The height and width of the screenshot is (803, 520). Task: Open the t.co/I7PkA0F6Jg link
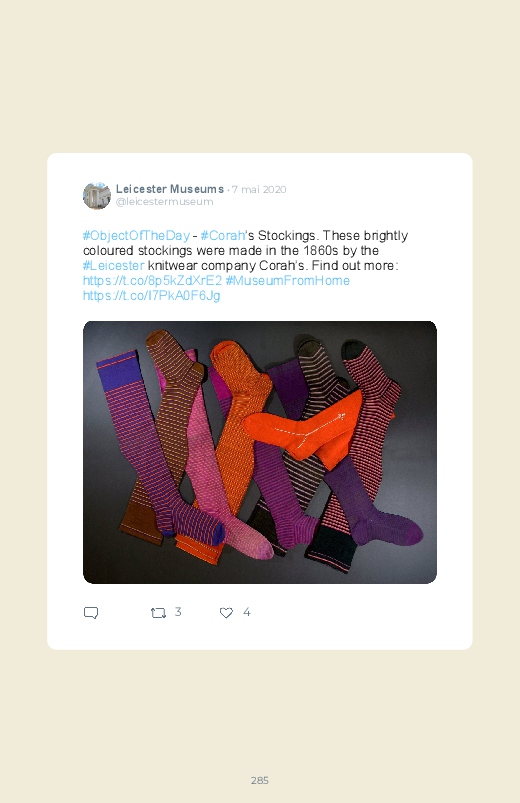coord(152,295)
